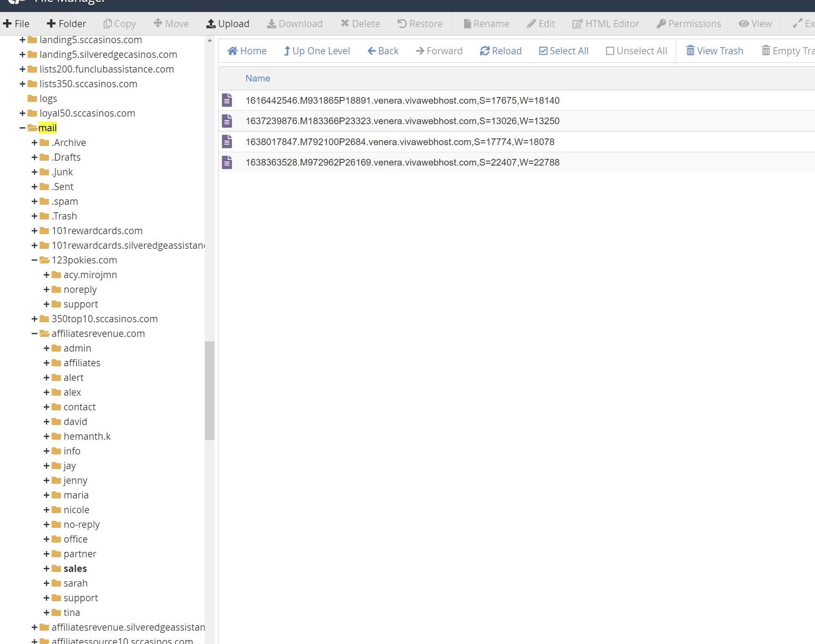This screenshot has height=644, width=815.
Task: Select file name 1638017847.M792100P2684
Action: pos(400,142)
